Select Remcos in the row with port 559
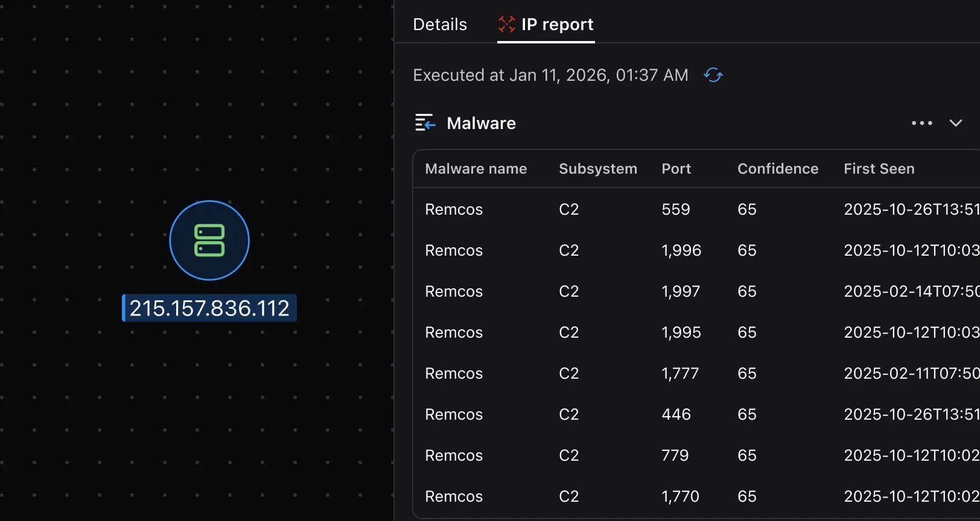Screen dimensions: 980x521 (454, 209)
